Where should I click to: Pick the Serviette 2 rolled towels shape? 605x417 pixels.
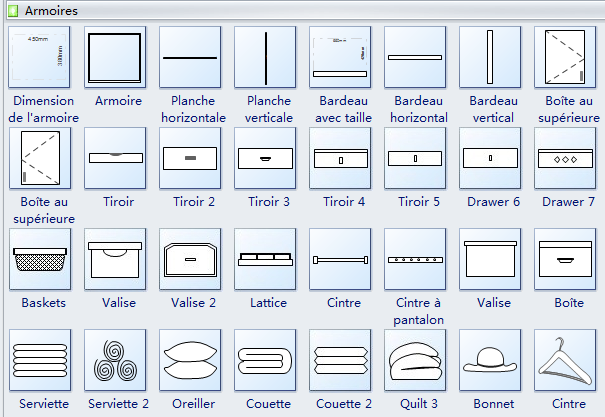pyautogui.click(x=115, y=360)
